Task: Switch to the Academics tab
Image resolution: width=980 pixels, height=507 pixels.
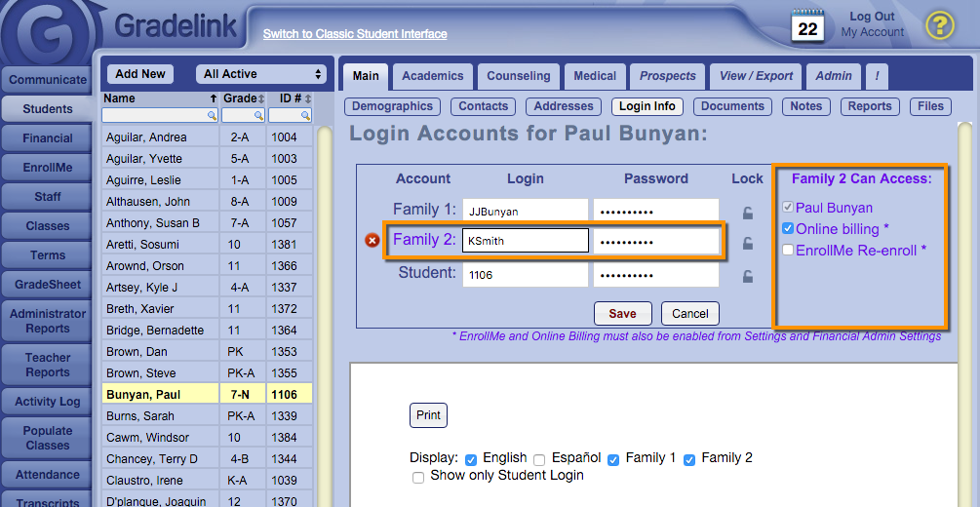Action: [432, 76]
